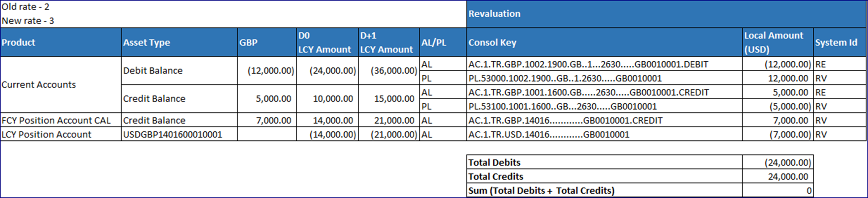Click the Asset Type column header
868x198 pixels.
coord(179,42)
